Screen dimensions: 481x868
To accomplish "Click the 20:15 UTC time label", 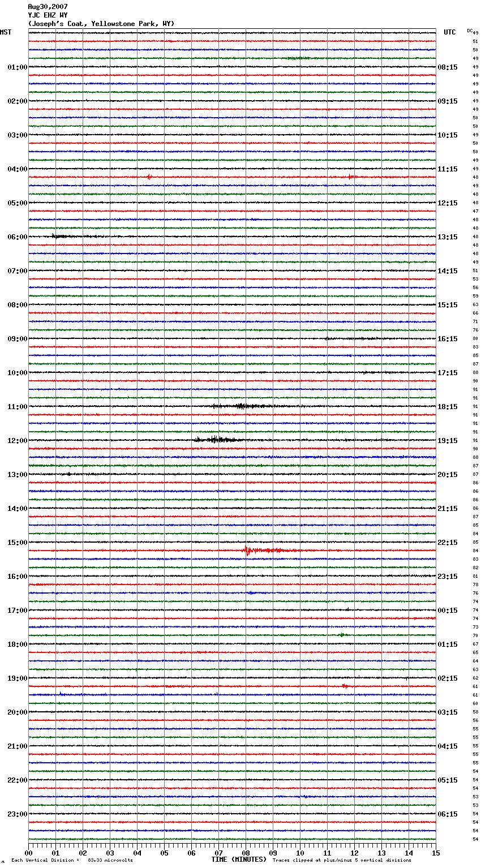I will [x=448, y=475].
